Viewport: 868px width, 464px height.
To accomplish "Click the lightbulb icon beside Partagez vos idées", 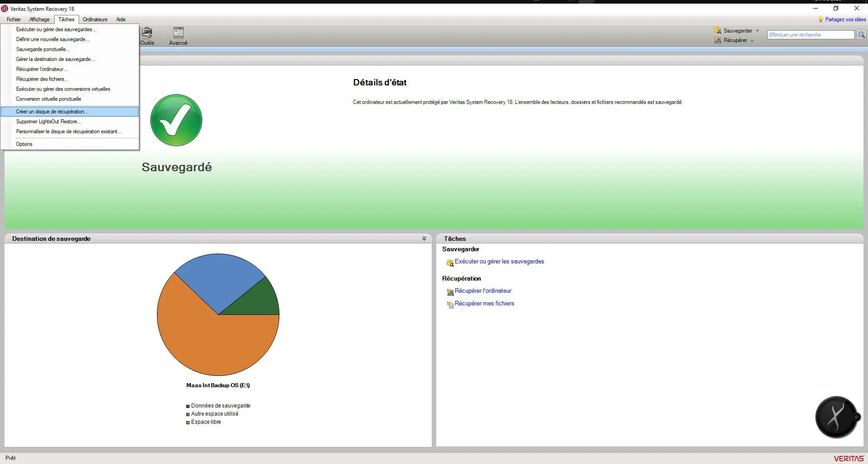I will point(821,19).
